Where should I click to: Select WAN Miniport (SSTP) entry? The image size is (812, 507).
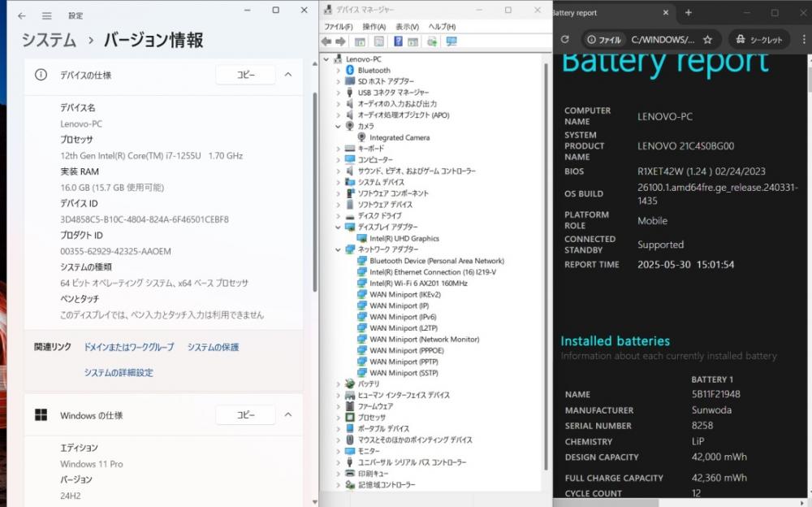click(404, 373)
